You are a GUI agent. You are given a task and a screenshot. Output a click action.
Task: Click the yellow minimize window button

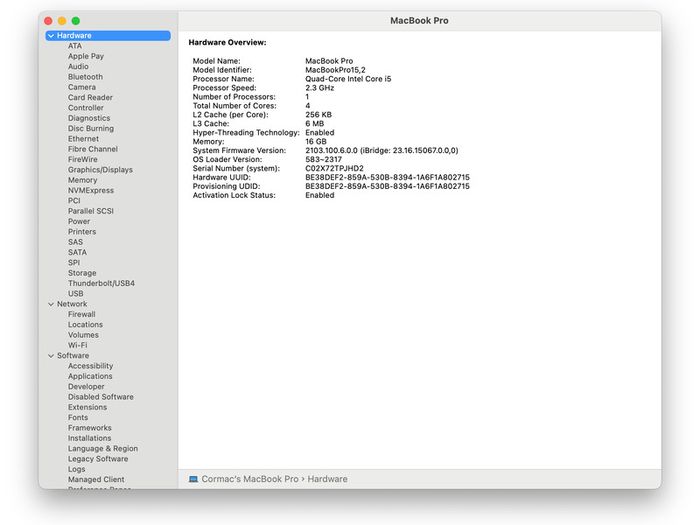(62, 21)
